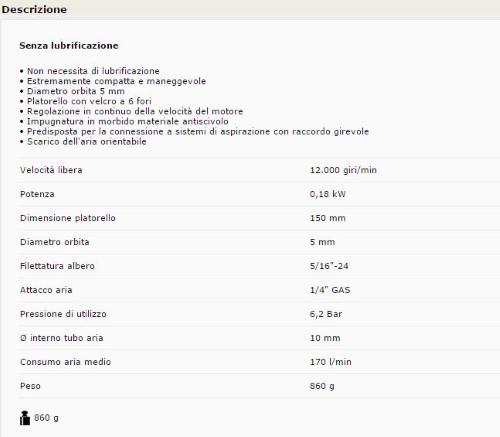The height and width of the screenshot is (437, 500).
Task: Select the 5/16"-24 thread value
Action: 329,266
